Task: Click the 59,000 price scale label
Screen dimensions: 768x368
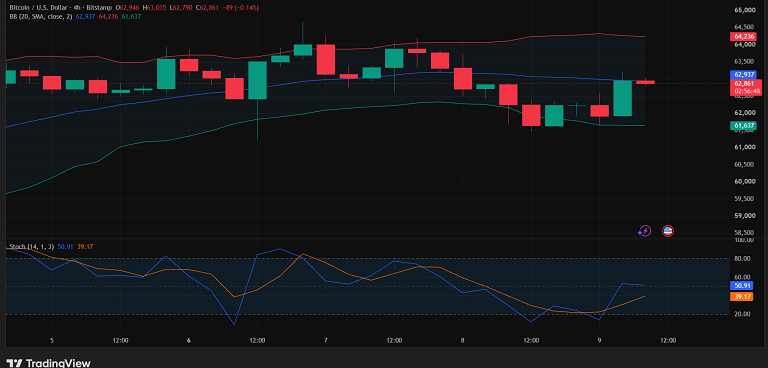Action: [x=744, y=216]
